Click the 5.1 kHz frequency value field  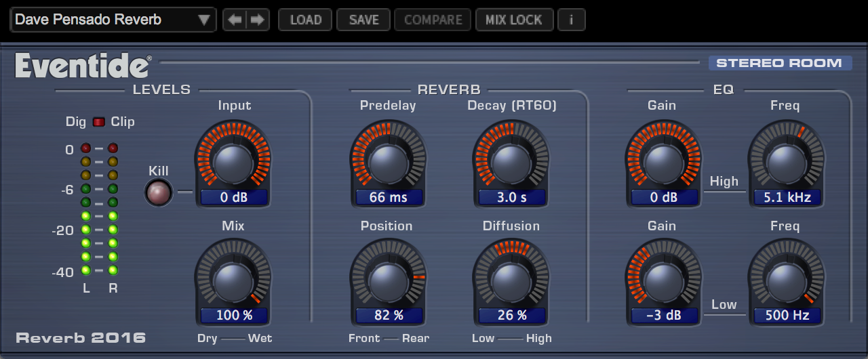[787, 198]
